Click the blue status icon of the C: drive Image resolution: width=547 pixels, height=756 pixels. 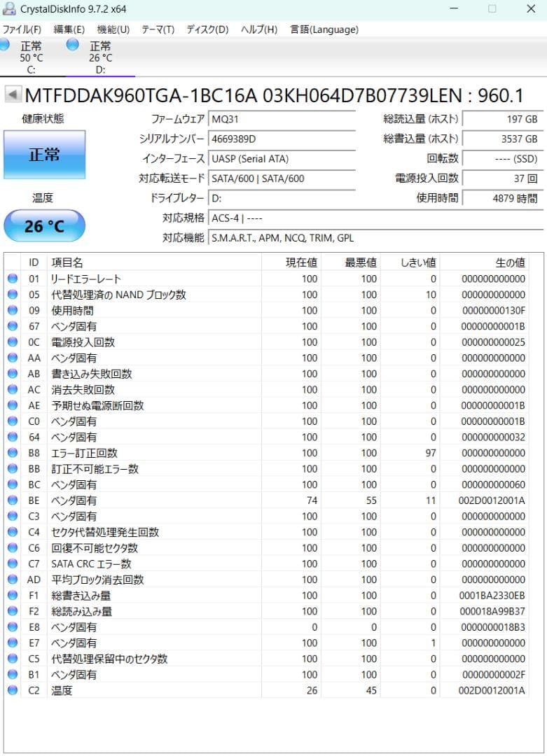[x=4, y=45]
